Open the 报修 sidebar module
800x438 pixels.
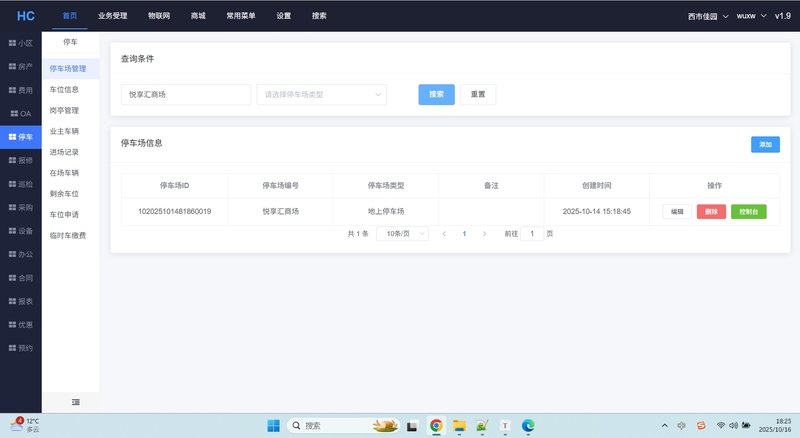click(x=20, y=160)
